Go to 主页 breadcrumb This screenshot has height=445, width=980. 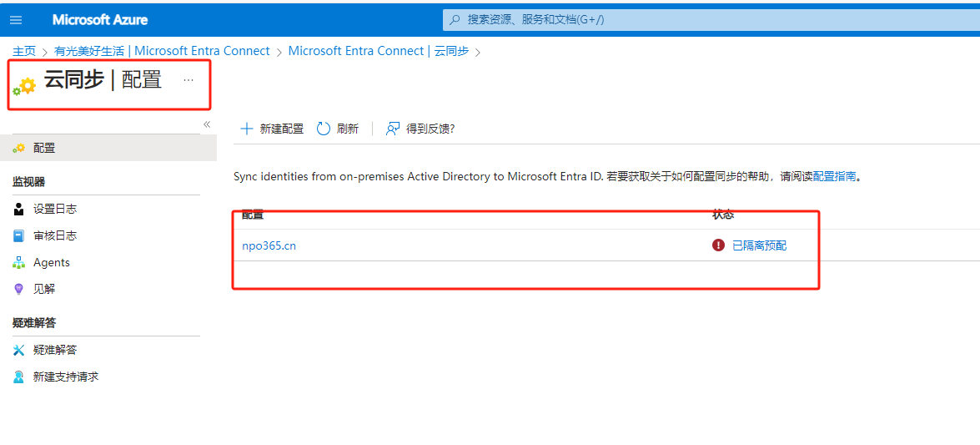(x=23, y=51)
